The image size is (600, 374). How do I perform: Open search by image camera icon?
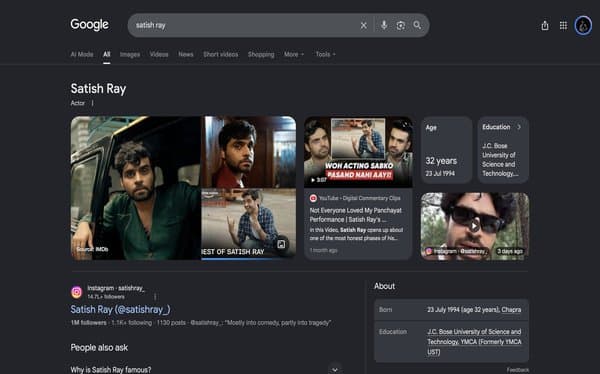pos(401,26)
